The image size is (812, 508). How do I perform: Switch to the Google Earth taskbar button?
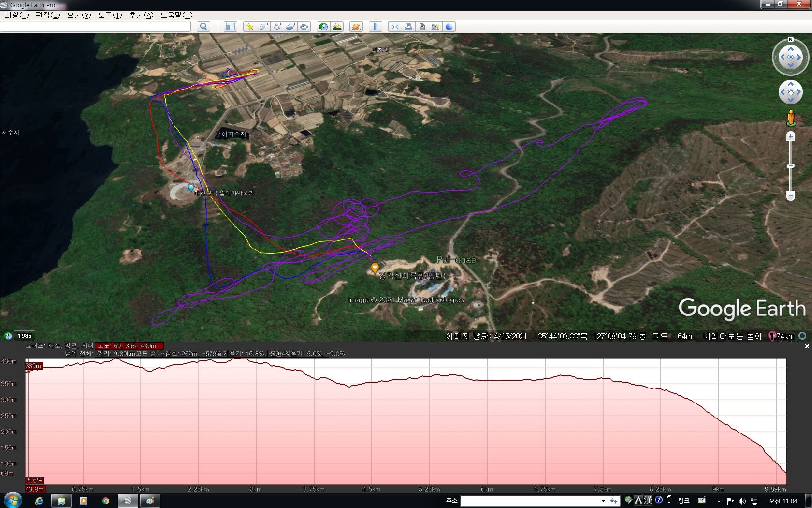(x=128, y=501)
